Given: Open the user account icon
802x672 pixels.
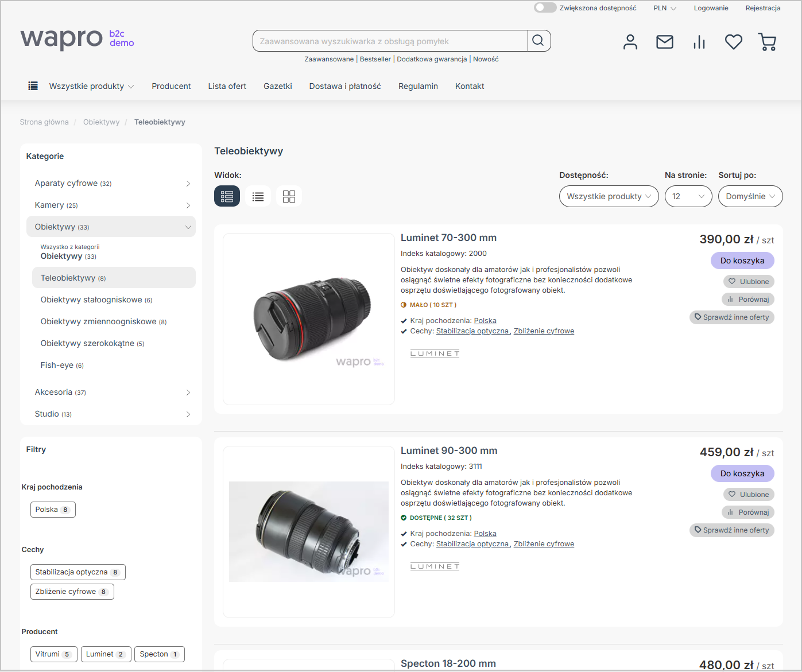Looking at the screenshot, I should pyautogui.click(x=630, y=42).
